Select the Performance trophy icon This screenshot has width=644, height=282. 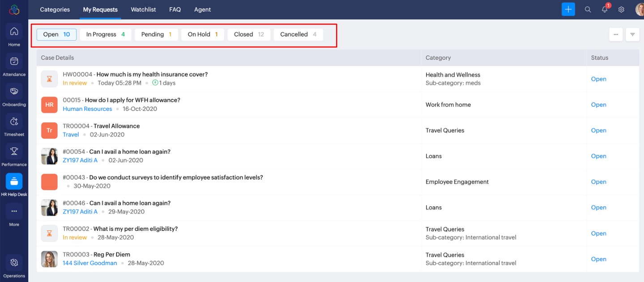pos(14,152)
